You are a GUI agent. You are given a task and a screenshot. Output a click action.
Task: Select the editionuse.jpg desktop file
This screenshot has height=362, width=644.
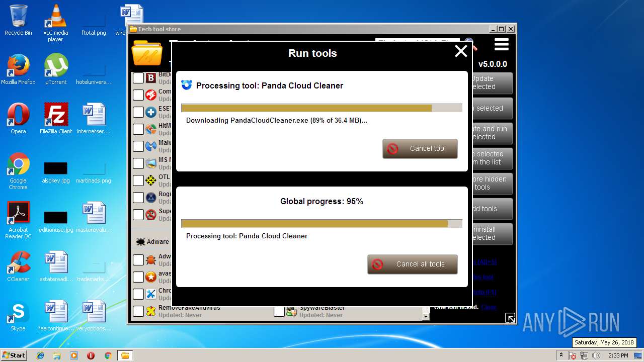56,221
